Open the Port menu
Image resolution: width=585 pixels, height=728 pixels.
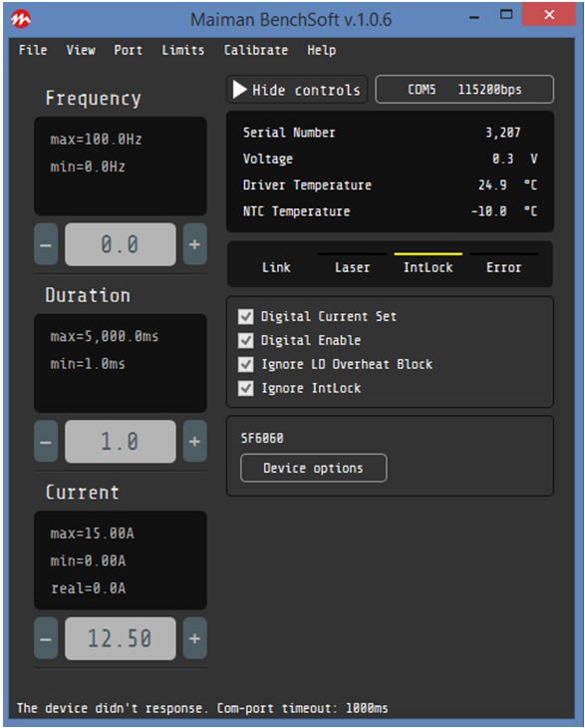click(128, 50)
